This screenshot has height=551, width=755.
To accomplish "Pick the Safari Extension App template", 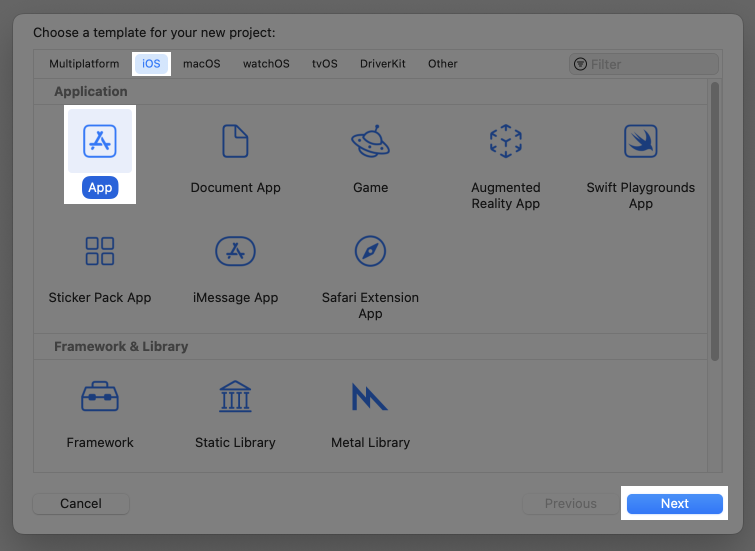I will coord(370,252).
